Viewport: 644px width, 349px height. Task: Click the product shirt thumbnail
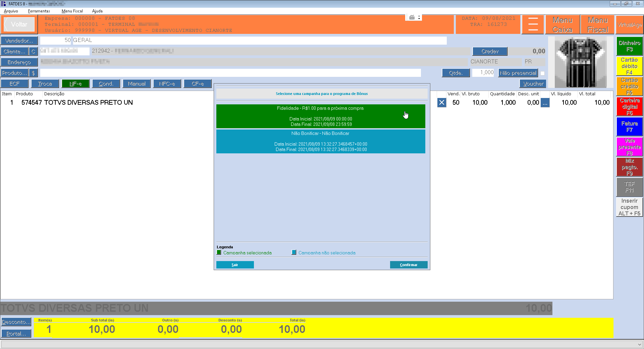(581, 62)
